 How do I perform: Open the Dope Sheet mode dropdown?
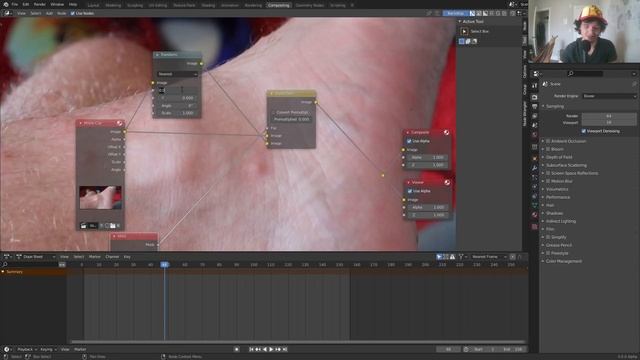36,257
